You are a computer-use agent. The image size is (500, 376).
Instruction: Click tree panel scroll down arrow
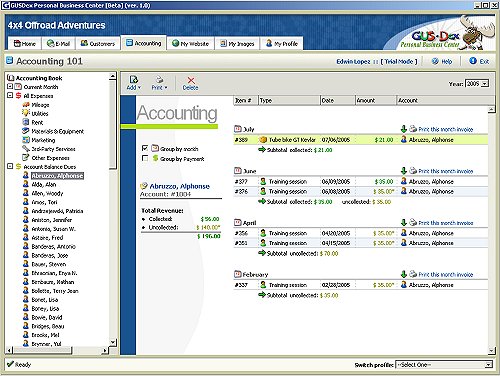pyautogui.click(x=113, y=342)
